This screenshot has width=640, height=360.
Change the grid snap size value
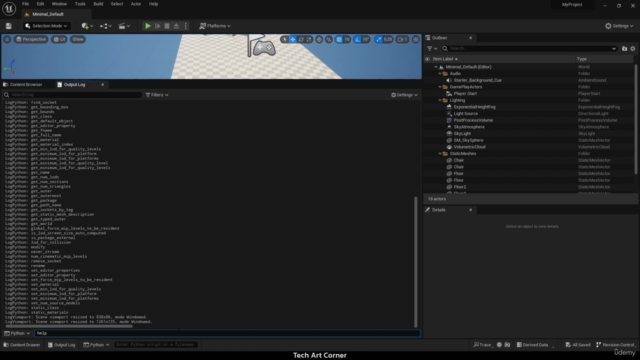(x=347, y=39)
